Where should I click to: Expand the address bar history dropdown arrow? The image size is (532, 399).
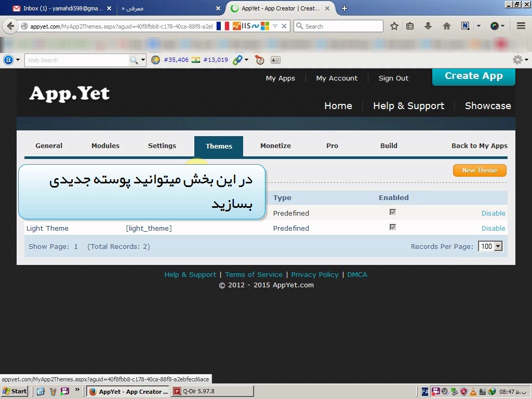(x=275, y=26)
